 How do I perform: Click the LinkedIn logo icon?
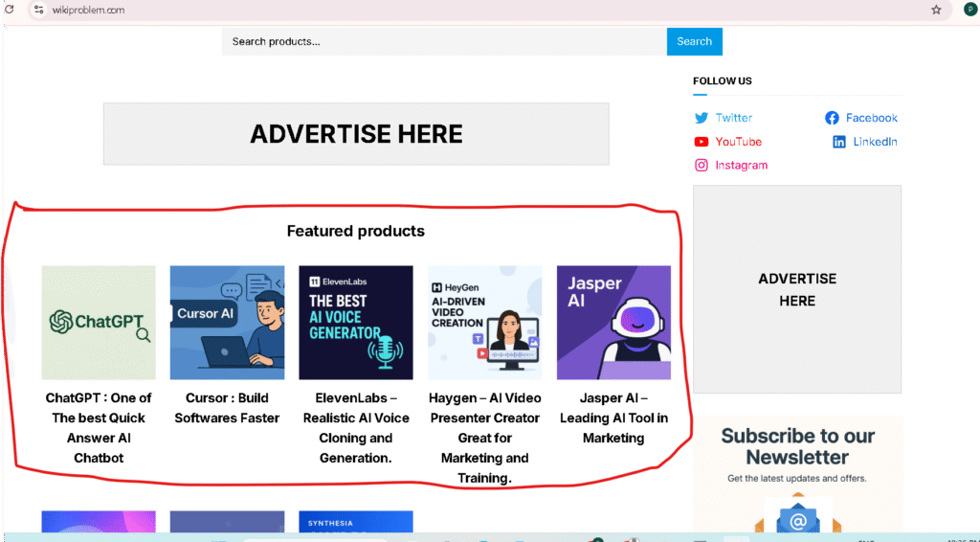pos(839,142)
